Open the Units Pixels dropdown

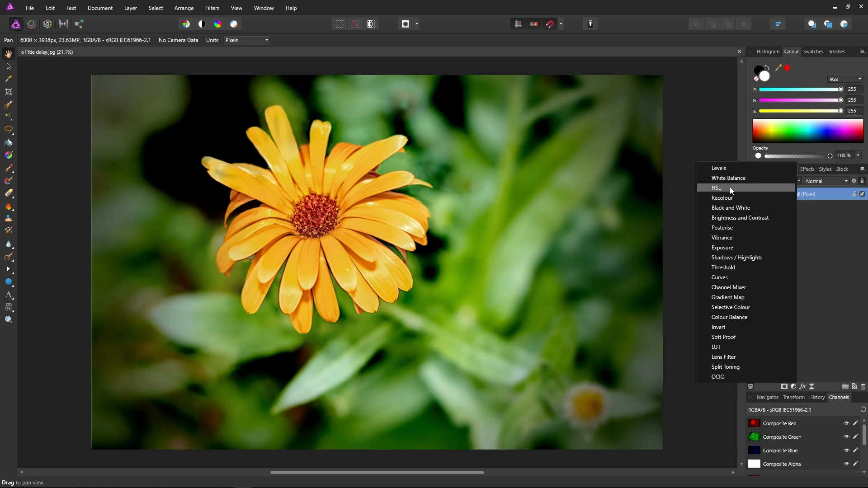coord(247,40)
